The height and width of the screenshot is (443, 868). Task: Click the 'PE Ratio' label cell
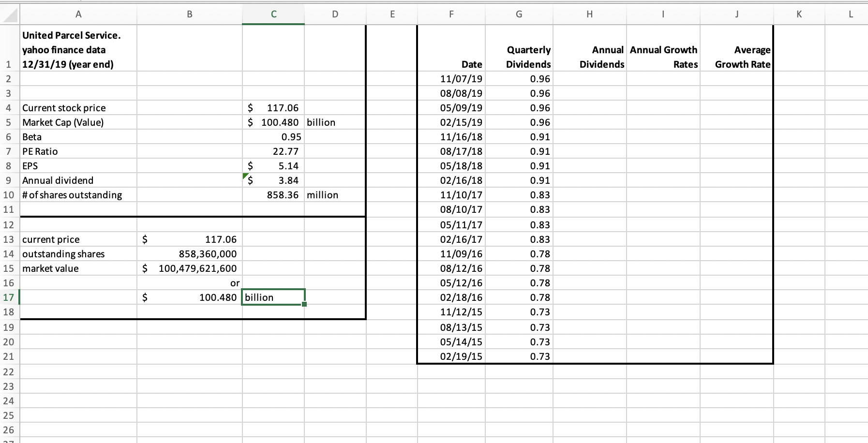point(78,151)
